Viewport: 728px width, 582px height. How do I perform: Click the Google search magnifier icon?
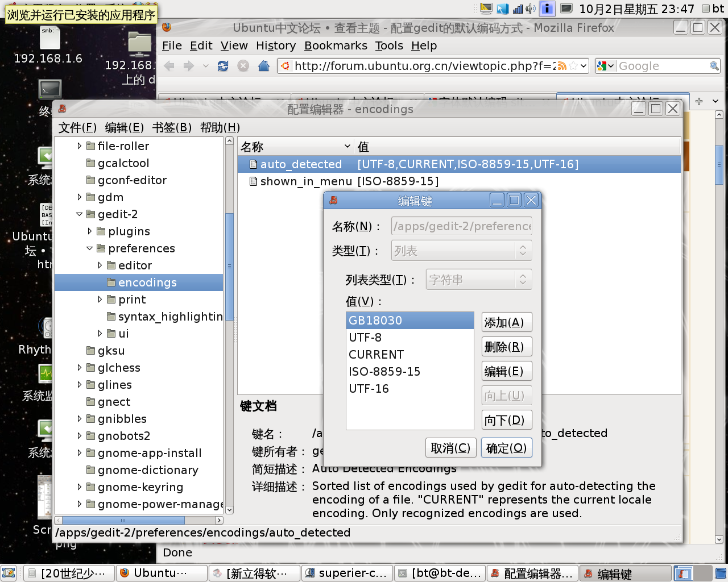[x=714, y=66]
